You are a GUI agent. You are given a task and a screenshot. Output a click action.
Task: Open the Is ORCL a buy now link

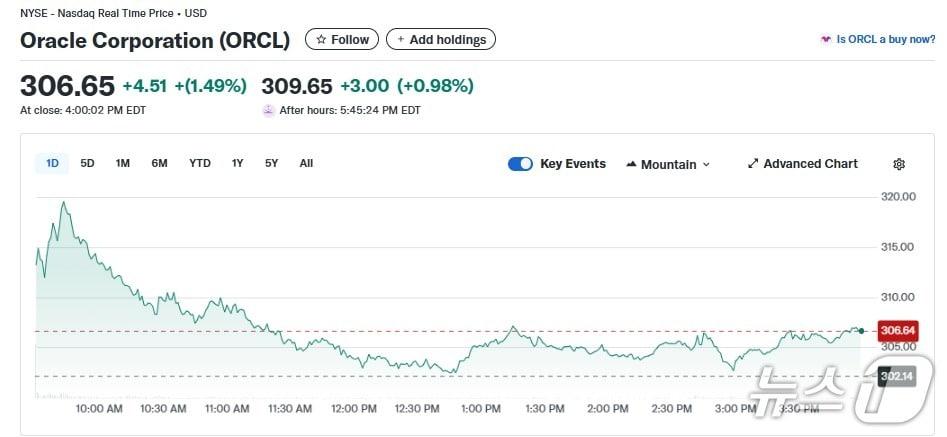885,40
